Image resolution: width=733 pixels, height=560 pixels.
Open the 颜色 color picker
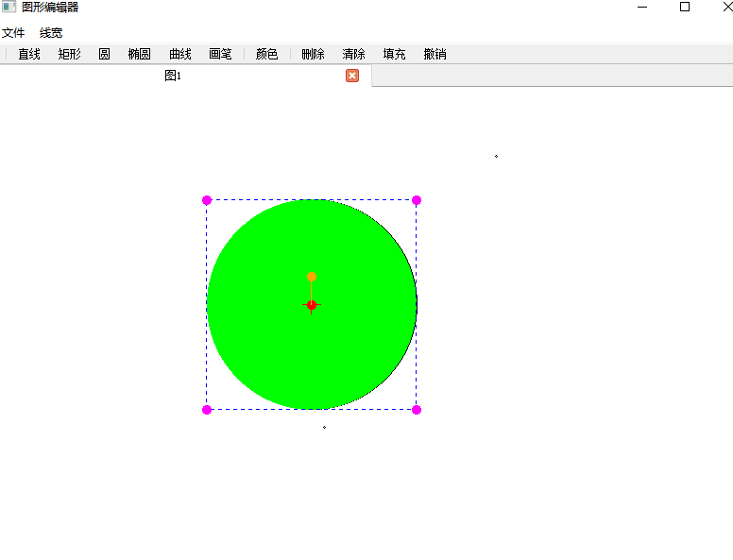[267, 54]
